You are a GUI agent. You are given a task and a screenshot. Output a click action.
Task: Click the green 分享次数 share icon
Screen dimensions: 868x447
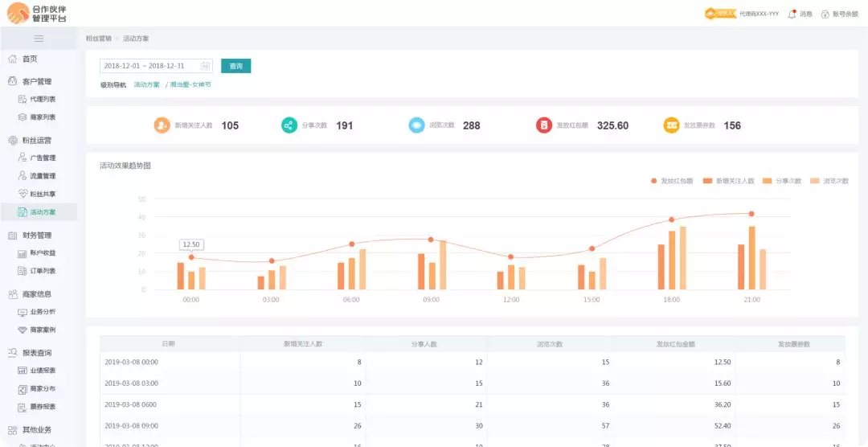tap(289, 125)
